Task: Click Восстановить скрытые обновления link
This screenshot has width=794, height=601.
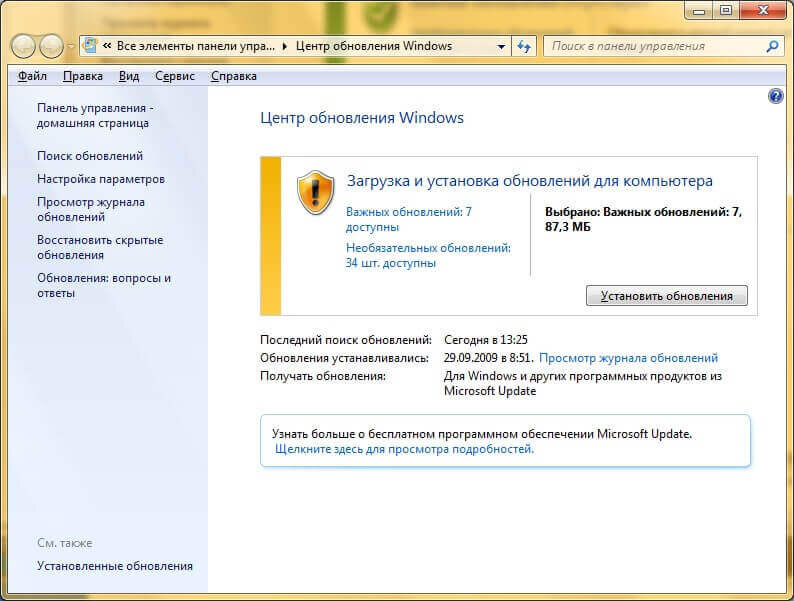Action: tap(100, 248)
